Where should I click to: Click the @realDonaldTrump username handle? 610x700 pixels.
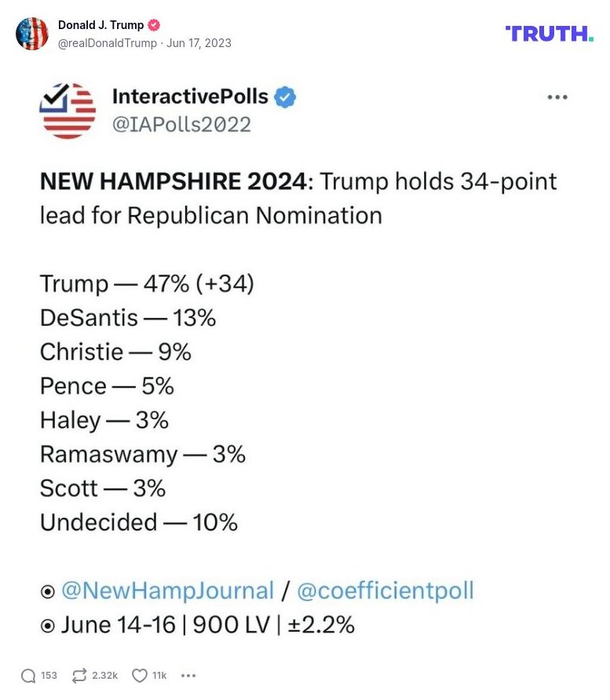[106, 43]
